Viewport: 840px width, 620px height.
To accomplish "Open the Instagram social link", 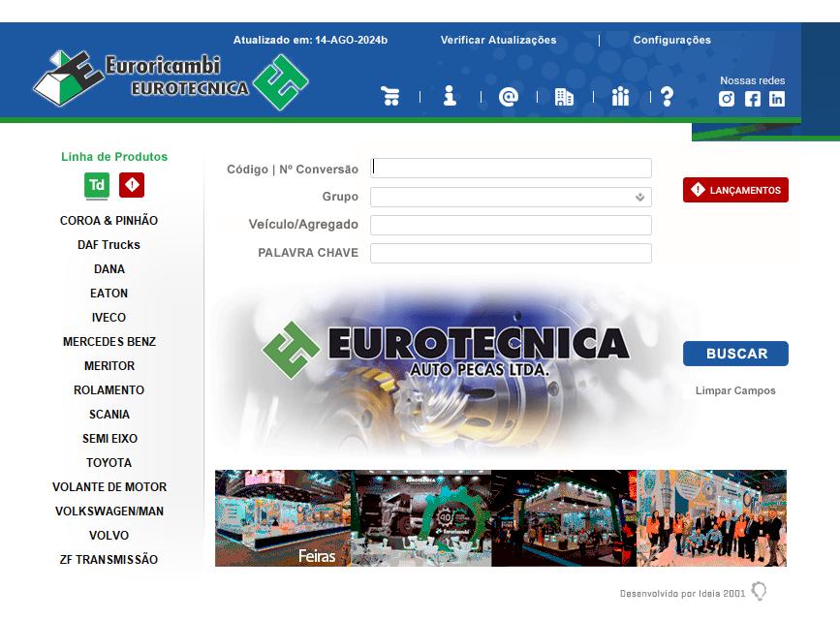I will click(727, 99).
